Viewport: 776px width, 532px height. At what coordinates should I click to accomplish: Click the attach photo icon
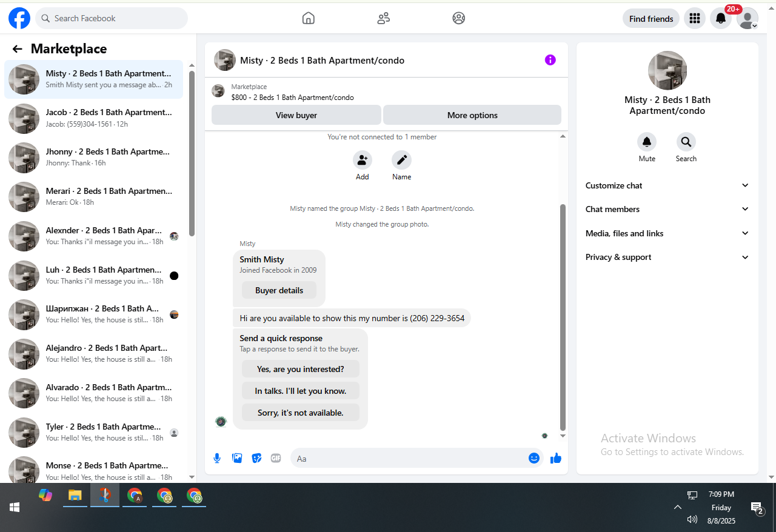tap(237, 459)
